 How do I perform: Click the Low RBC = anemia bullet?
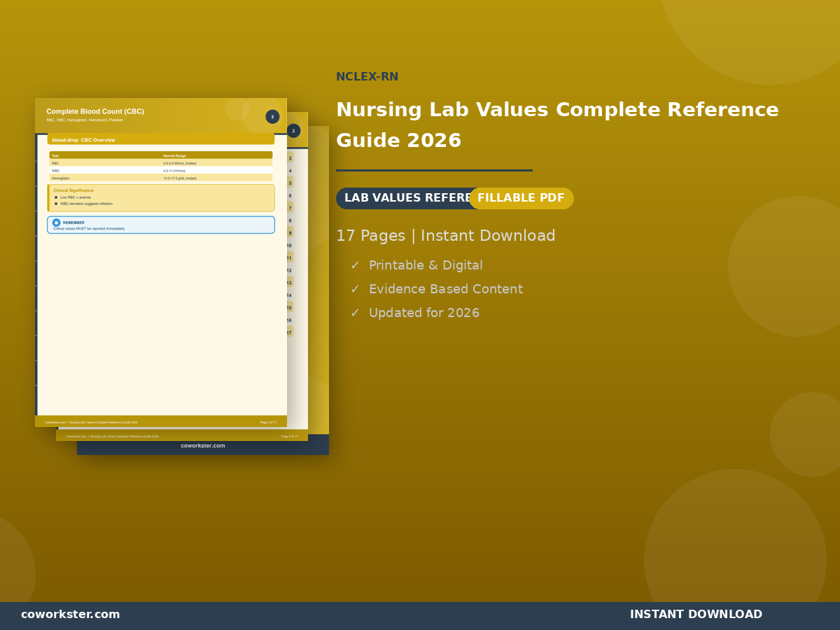76,197
